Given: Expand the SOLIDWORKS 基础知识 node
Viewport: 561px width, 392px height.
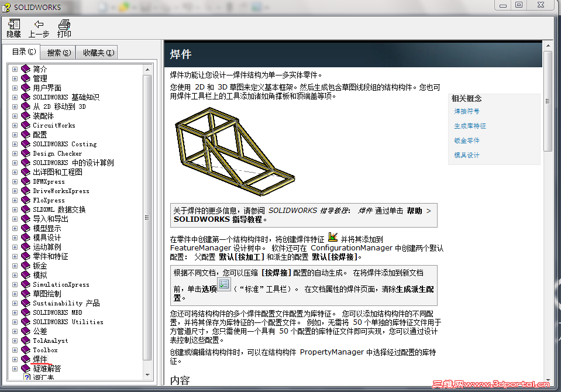Looking at the screenshot, I should pos(15,97).
